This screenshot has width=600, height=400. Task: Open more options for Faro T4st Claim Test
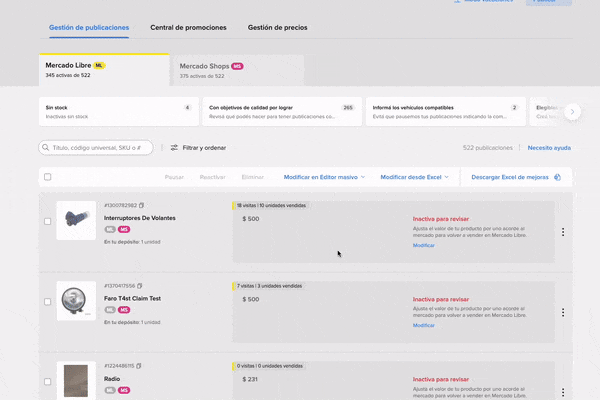tap(563, 312)
